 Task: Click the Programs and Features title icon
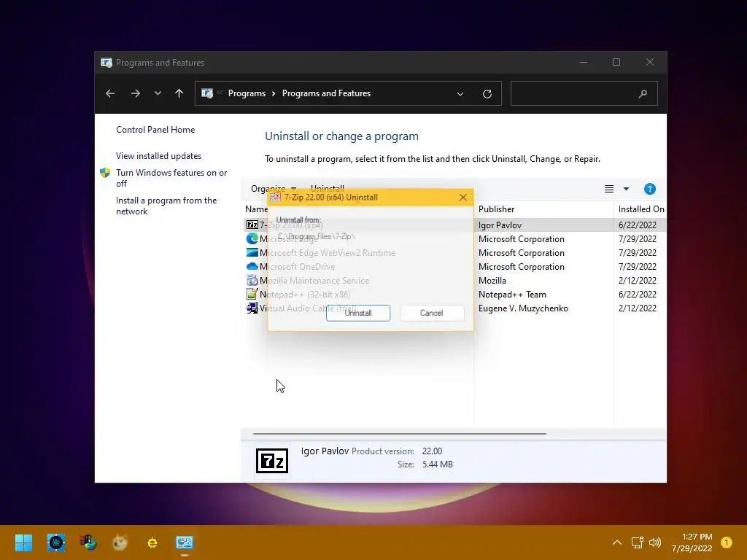pyautogui.click(x=107, y=63)
